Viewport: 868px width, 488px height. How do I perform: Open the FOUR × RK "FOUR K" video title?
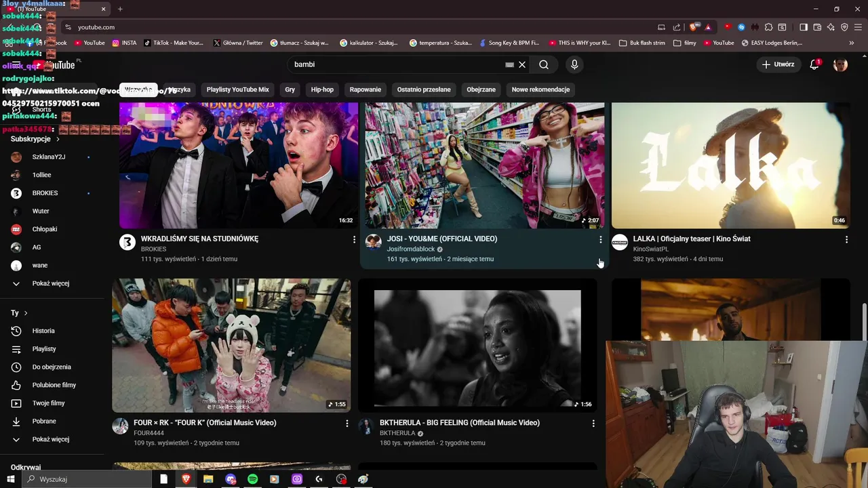tap(205, 423)
